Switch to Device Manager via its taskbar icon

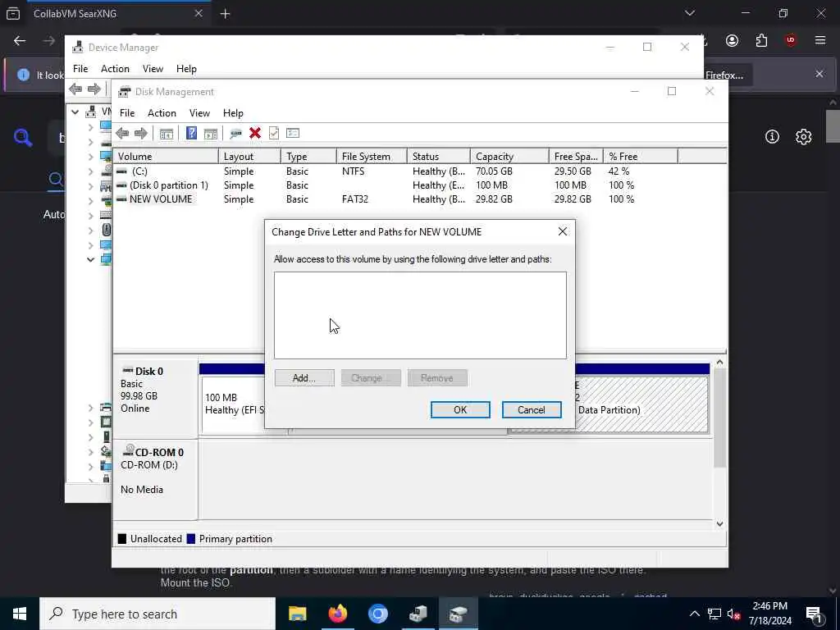(x=418, y=614)
